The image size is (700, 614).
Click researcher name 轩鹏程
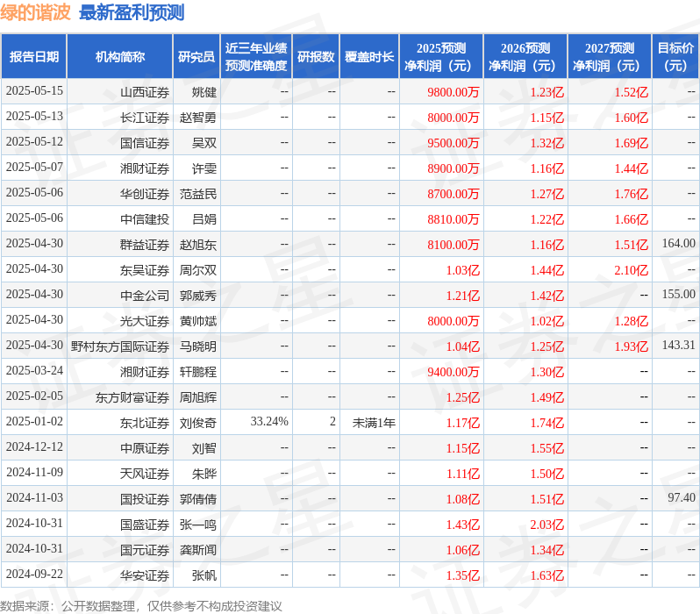tap(198, 373)
